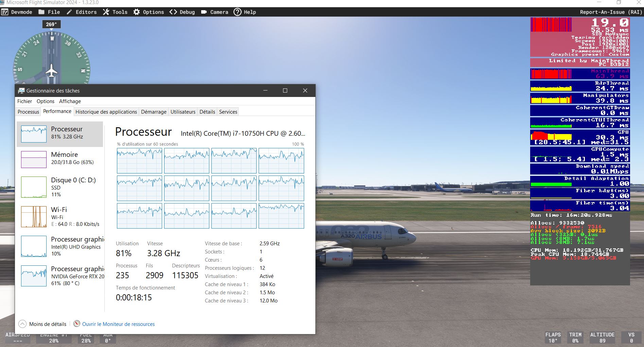Click the ENGINE #1 20% indicator
Image resolution: width=644 pixels, height=347 pixels.
[x=54, y=338]
